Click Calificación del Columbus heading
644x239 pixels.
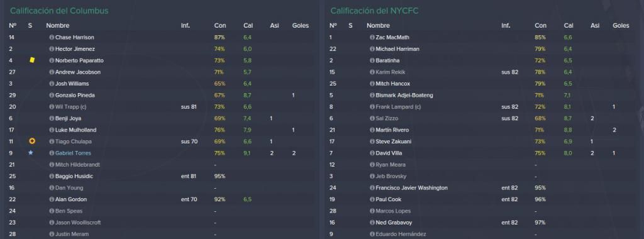(x=59, y=11)
